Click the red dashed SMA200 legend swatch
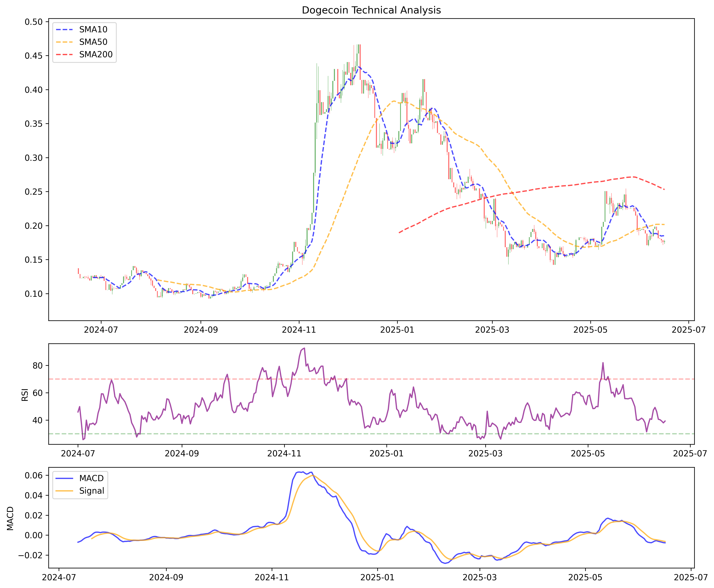This screenshot has width=714, height=588. (x=64, y=55)
